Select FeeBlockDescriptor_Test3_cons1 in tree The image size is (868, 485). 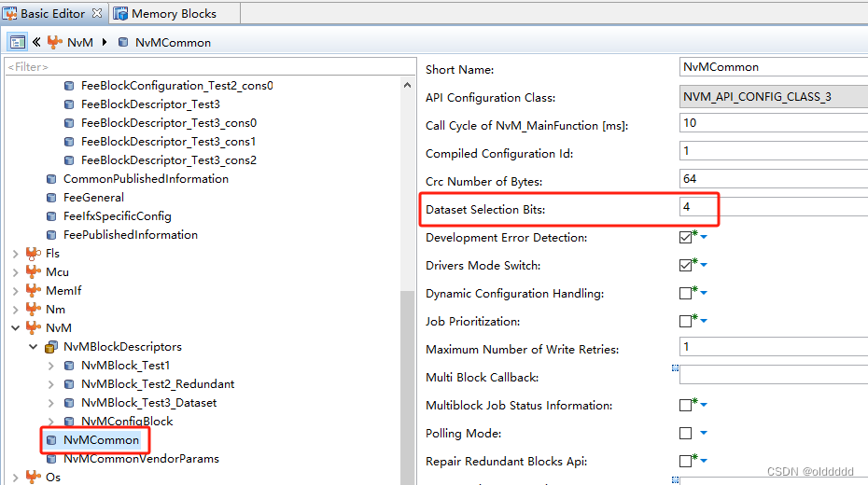click(168, 142)
